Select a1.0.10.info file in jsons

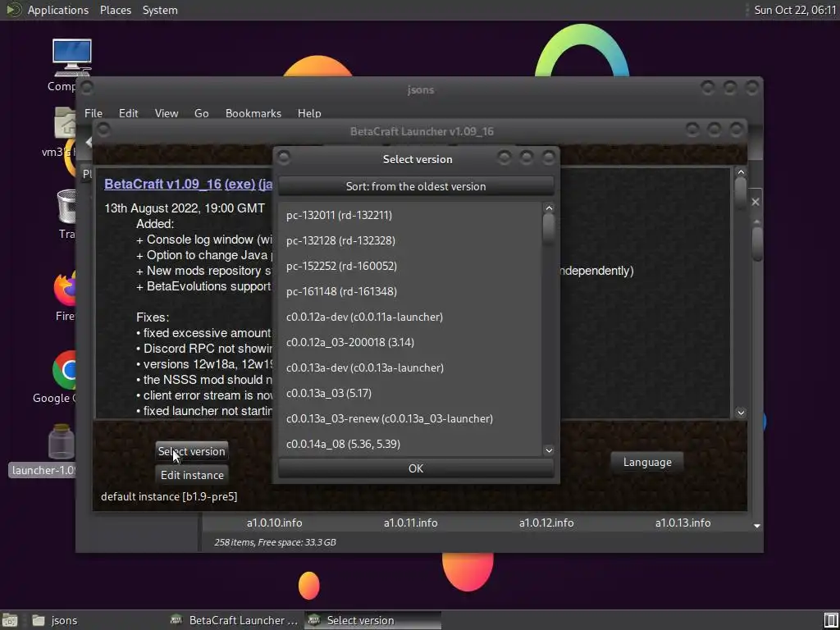tap(274, 523)
